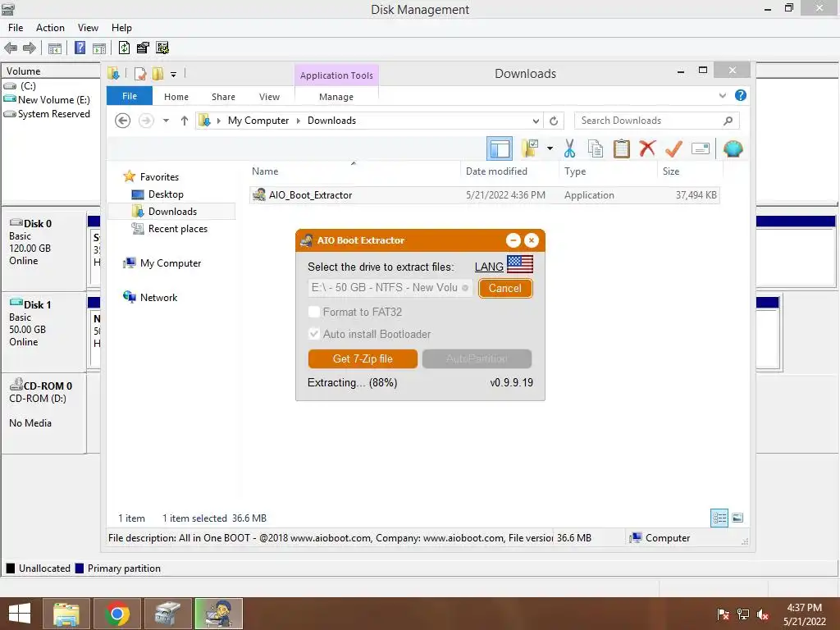
Task: Open Windows Start button
Action: pos(20,614)
